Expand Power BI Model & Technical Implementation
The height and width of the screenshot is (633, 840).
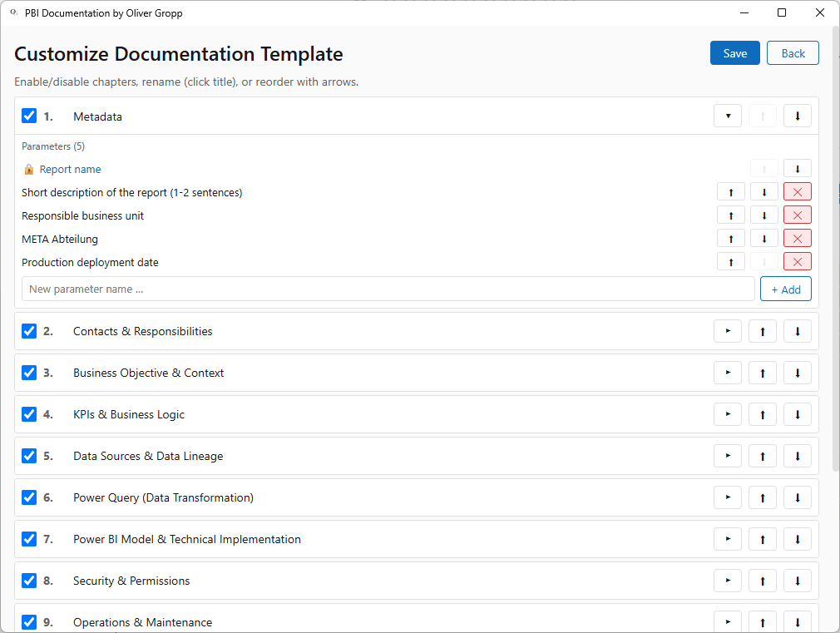click(728, 539)
